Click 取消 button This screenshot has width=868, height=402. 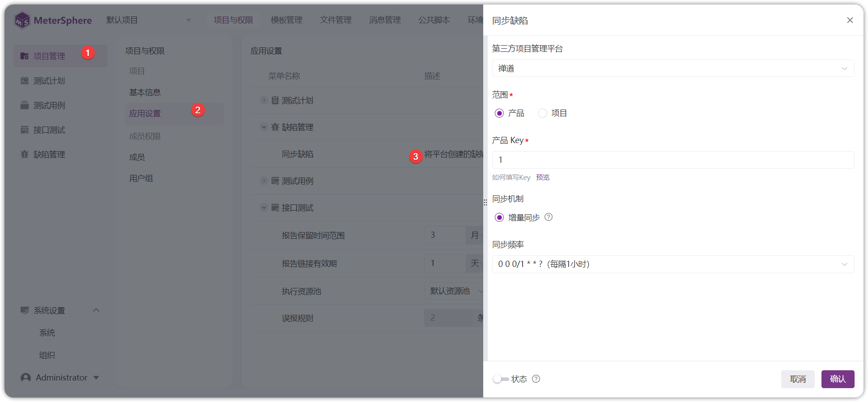798,379
